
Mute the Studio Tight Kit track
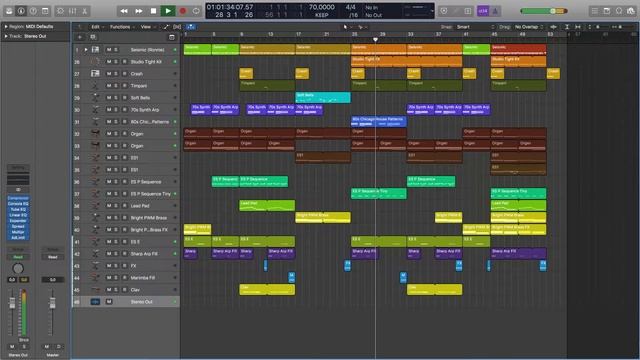[x=109, y=62]
